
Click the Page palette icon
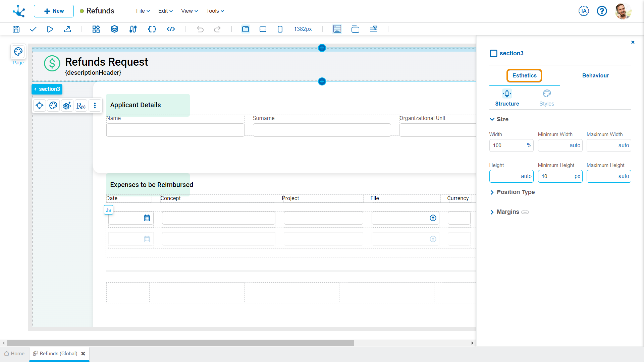18,52
